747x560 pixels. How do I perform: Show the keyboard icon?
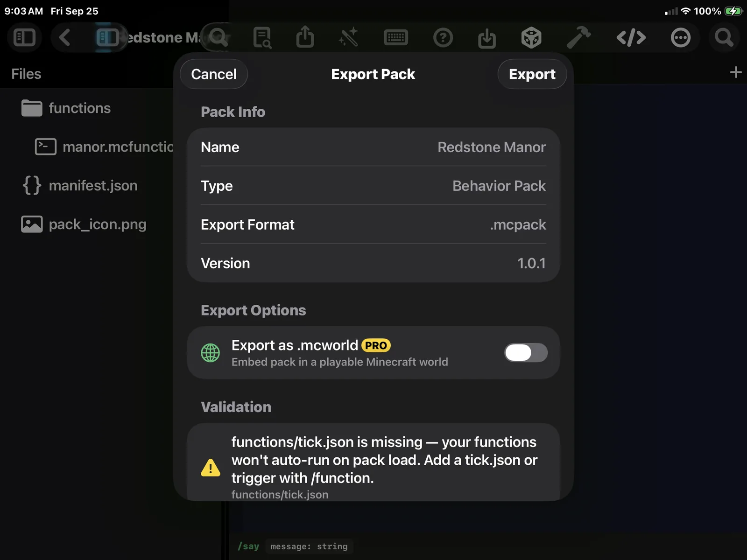click(x=396, y=37)
